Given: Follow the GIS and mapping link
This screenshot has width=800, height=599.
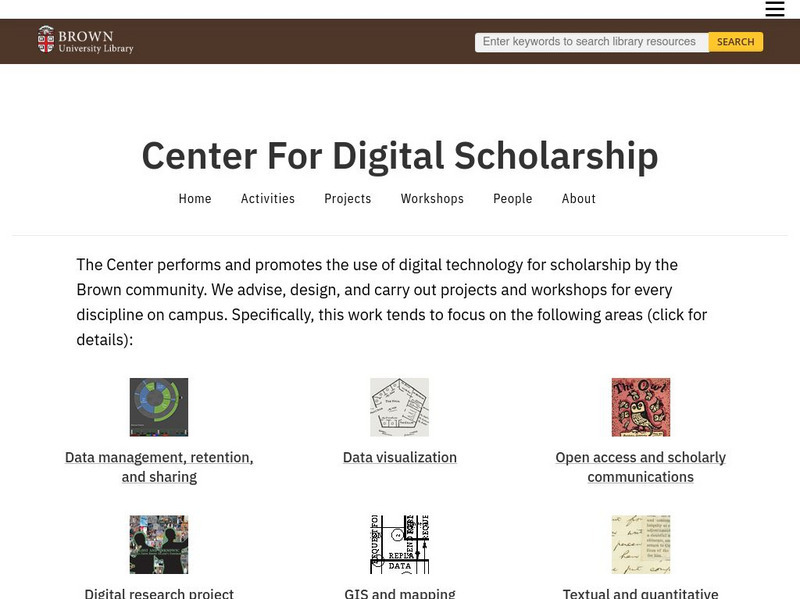Looking at the screenshot, I should pos(400,594).
